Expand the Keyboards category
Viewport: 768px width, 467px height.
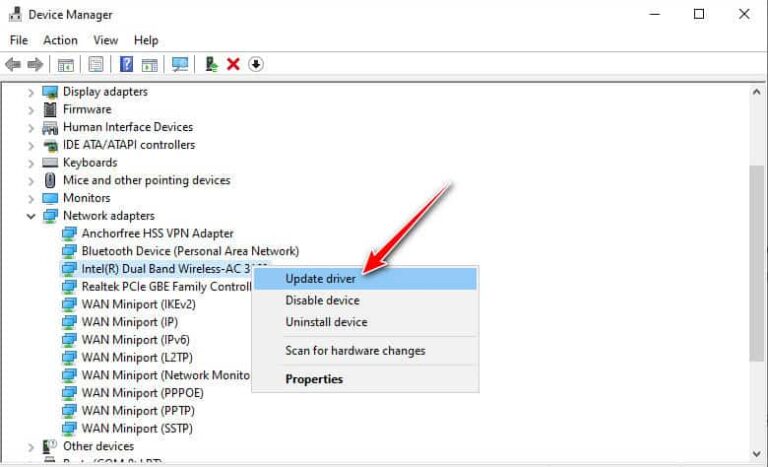[31, 163]
